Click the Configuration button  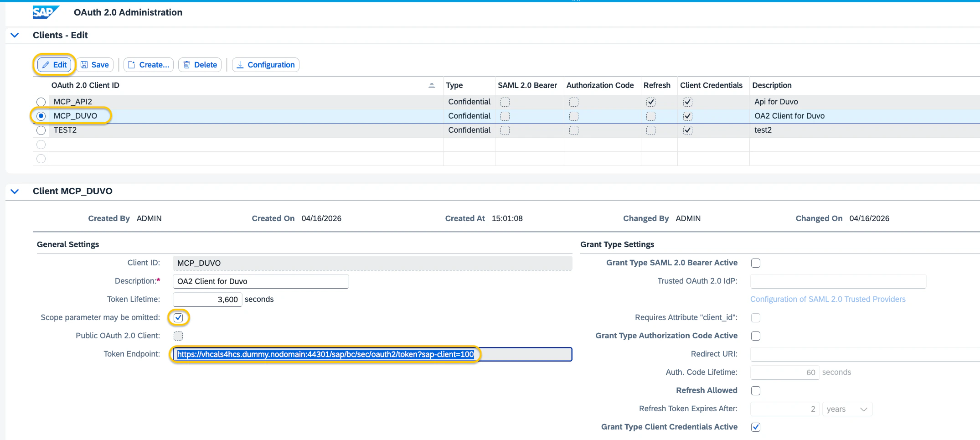(x=266, y=65)
